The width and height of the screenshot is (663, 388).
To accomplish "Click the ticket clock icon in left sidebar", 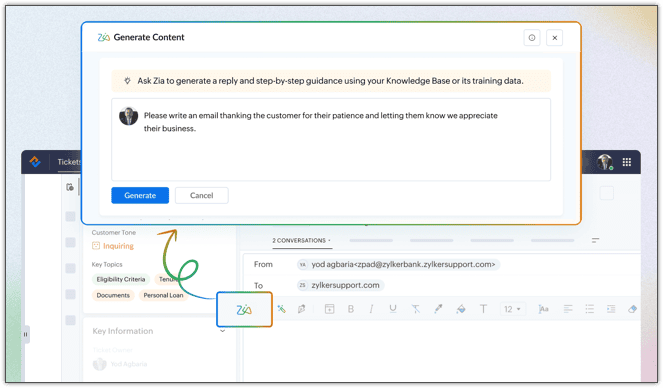I will coord(70,187).
